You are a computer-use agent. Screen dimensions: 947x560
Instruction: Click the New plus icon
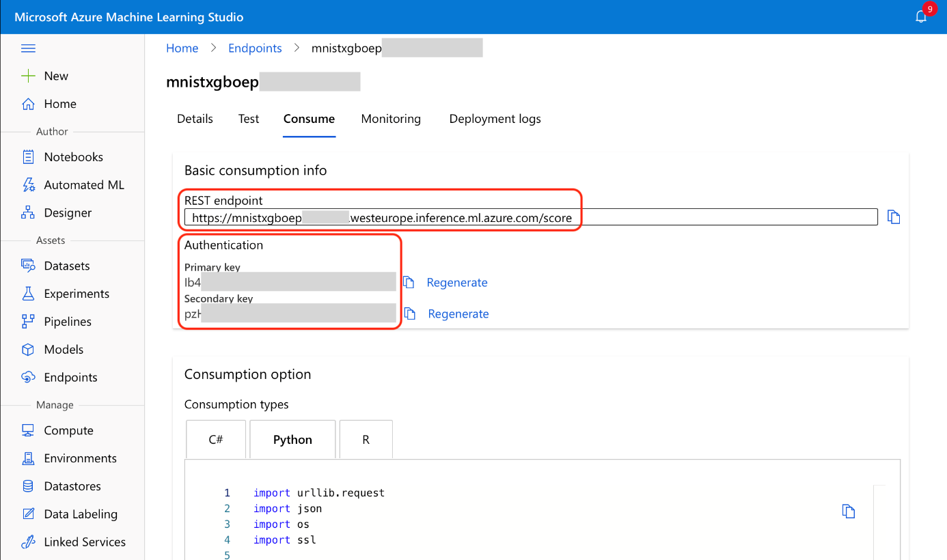28,76
